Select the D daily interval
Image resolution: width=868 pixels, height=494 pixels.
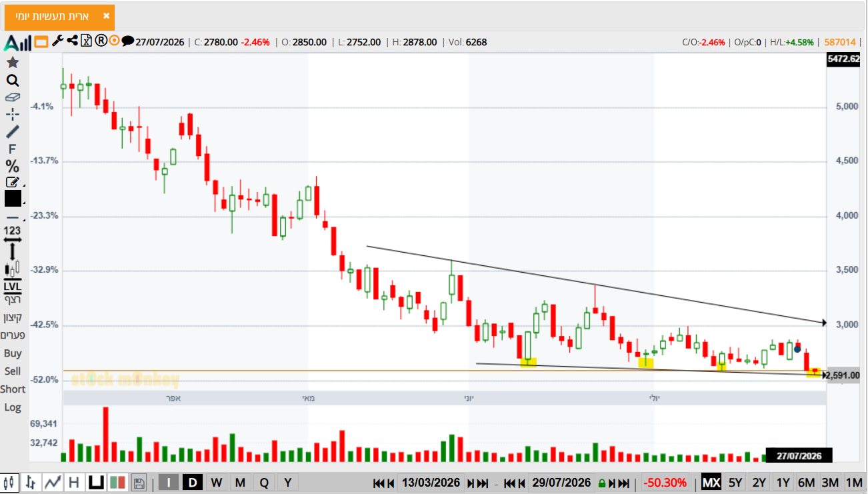click(x=193, y=483)
